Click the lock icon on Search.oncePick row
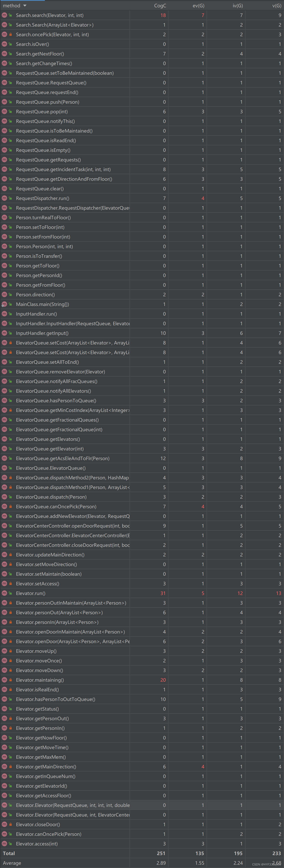The height and width of the screenshot is (868, 284). coord(10,34)
